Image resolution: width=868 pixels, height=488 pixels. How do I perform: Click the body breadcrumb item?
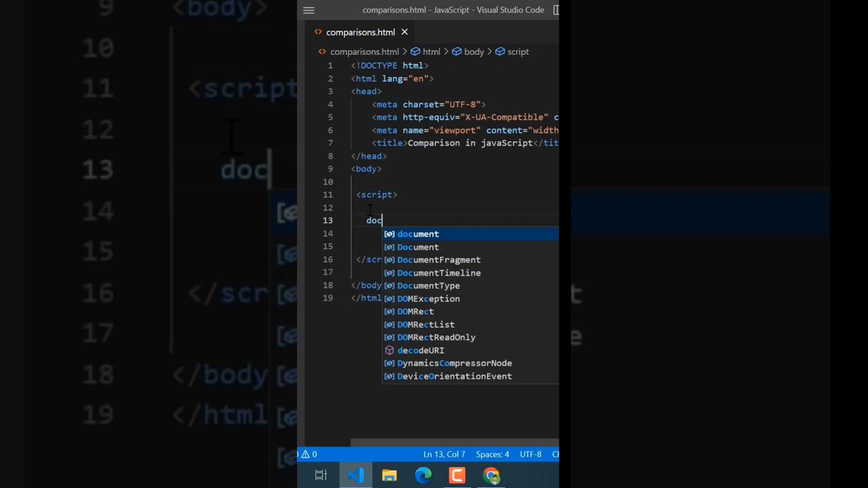pos(474,52)
